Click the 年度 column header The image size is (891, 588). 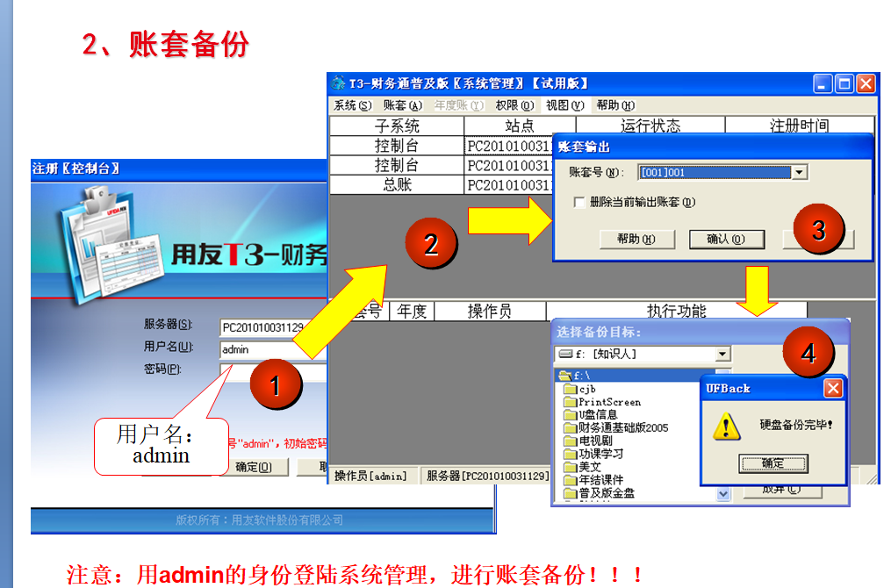(412, 311)
